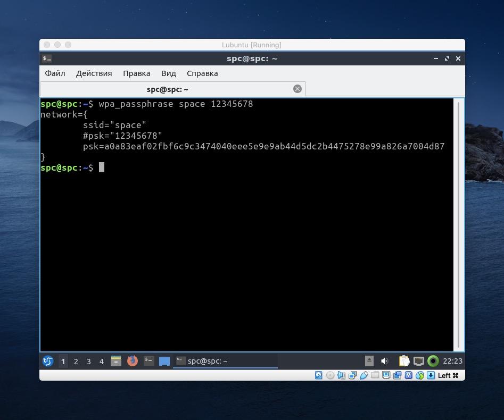Switch to workspace 2
This screenshot has width=504, height=420.
(76, 361)
